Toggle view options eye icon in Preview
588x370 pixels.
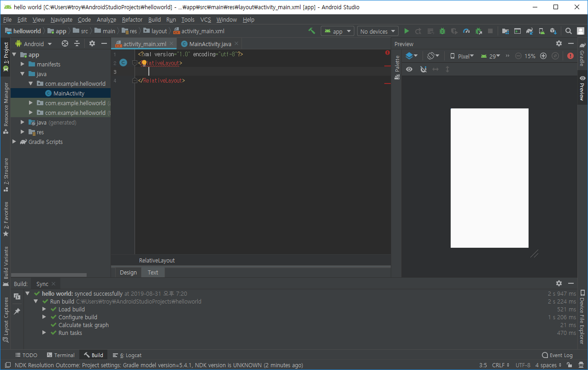click(409, 69)
